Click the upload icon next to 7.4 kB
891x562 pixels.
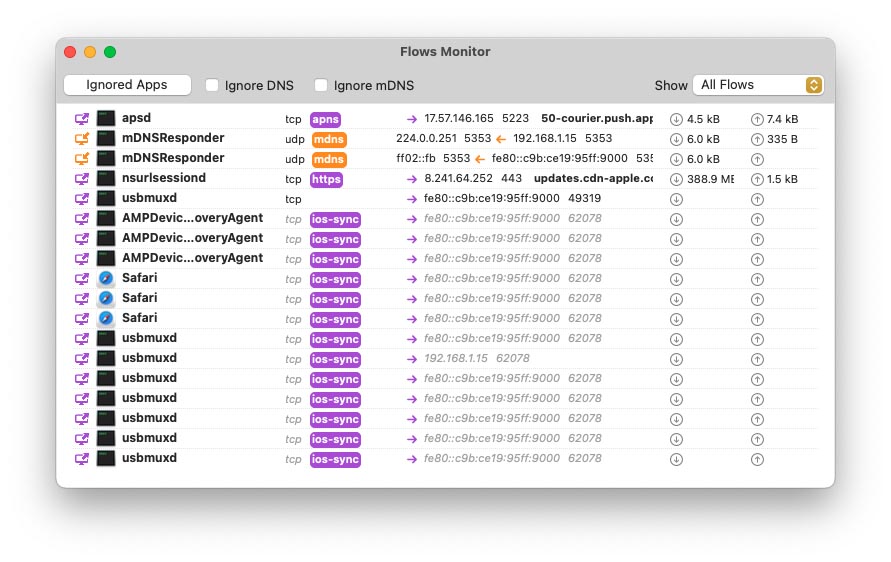click(x=757, y=119)
